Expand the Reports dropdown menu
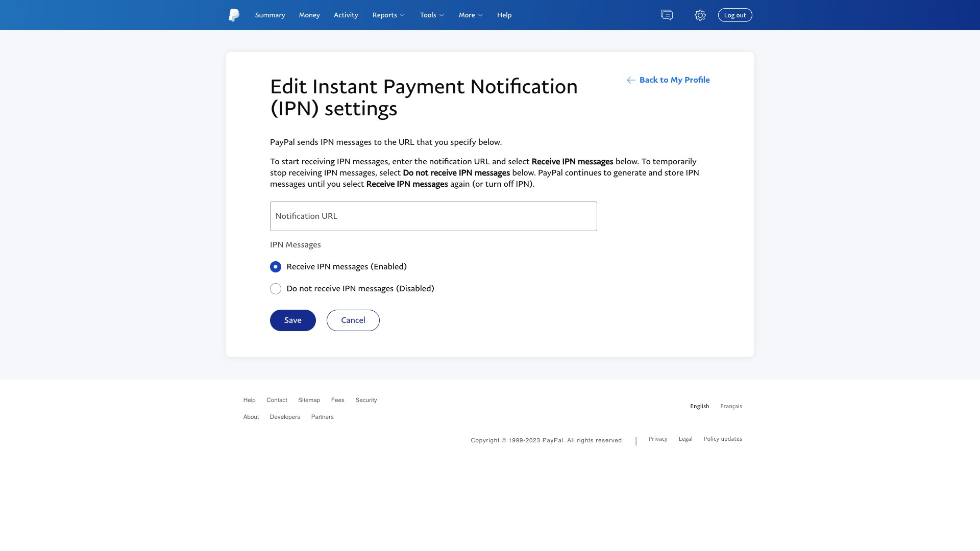The image size is (980, 551). (x=388, y=15)
